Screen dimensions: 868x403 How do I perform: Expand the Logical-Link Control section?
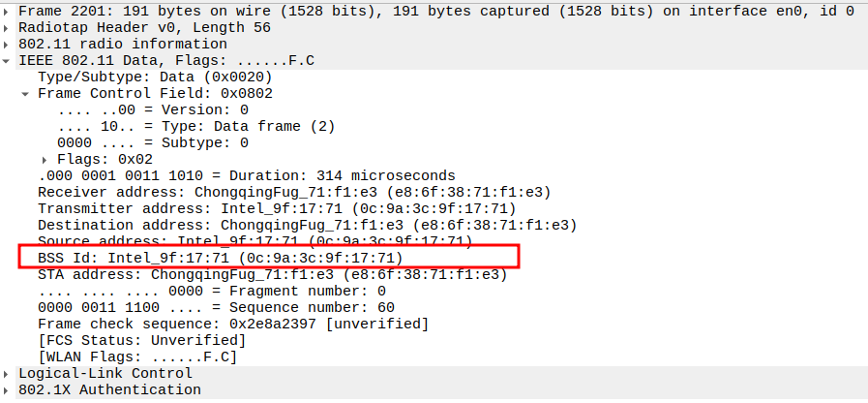[x=9, y=373]
